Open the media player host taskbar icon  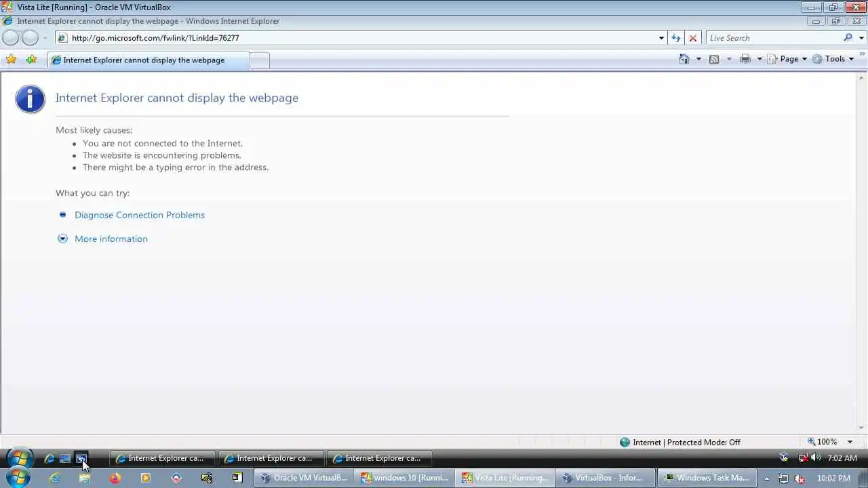pyautogui.click(x=146, y=478)
